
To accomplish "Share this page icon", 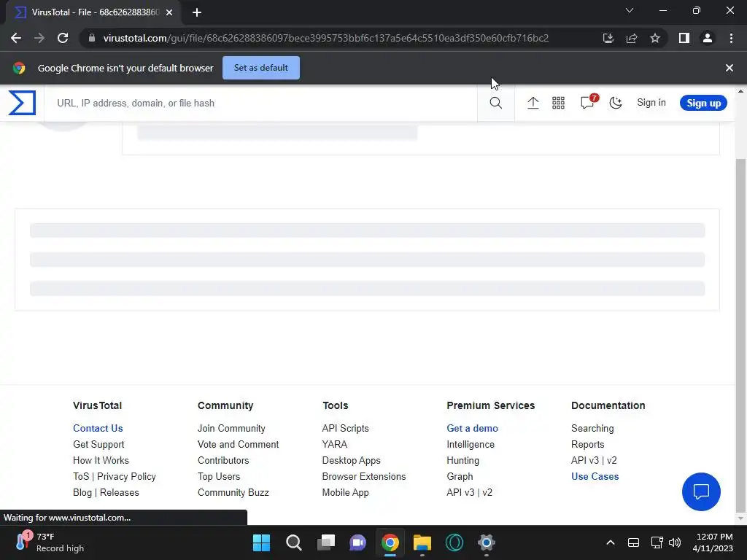I will point(632,38).
